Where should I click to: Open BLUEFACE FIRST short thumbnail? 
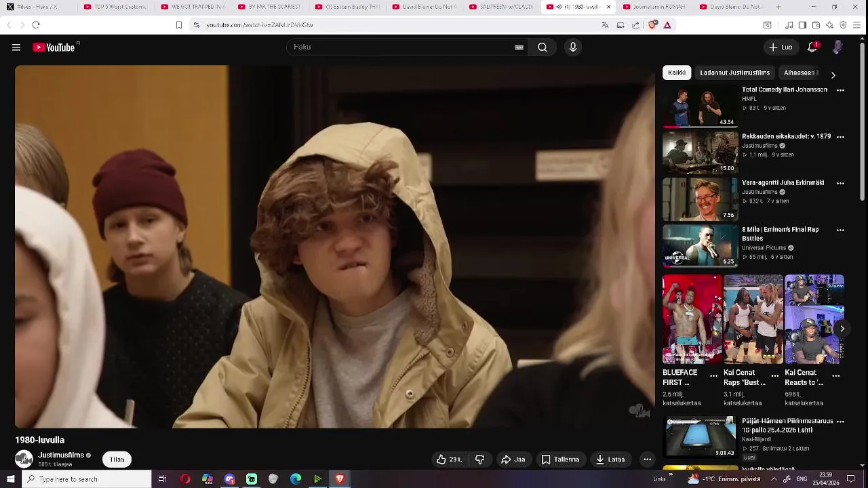click(692, 319)
